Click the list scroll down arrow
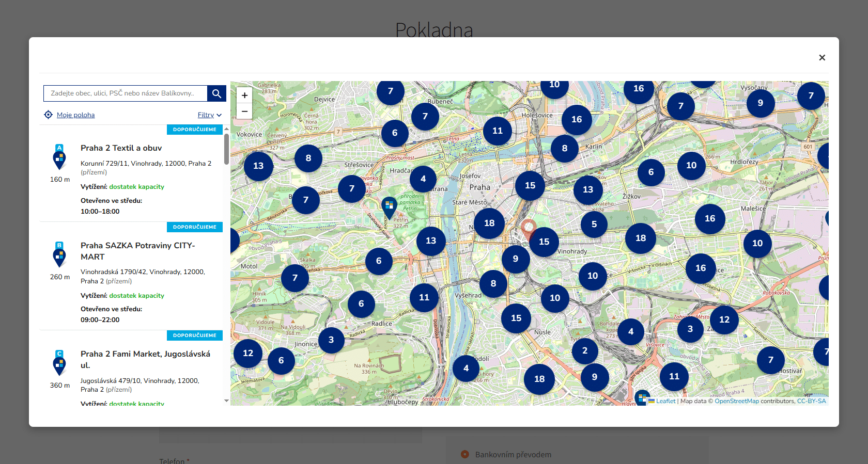Screen dimensions: 868x464 click(x=226, y=401)
